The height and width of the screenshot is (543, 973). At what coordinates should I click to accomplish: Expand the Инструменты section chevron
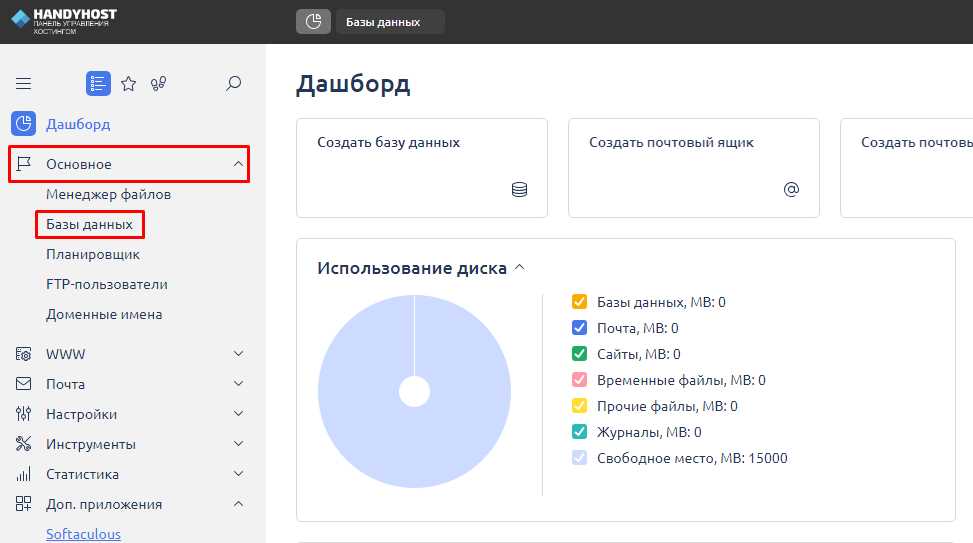pyautogui.click(x=238, y=443)
